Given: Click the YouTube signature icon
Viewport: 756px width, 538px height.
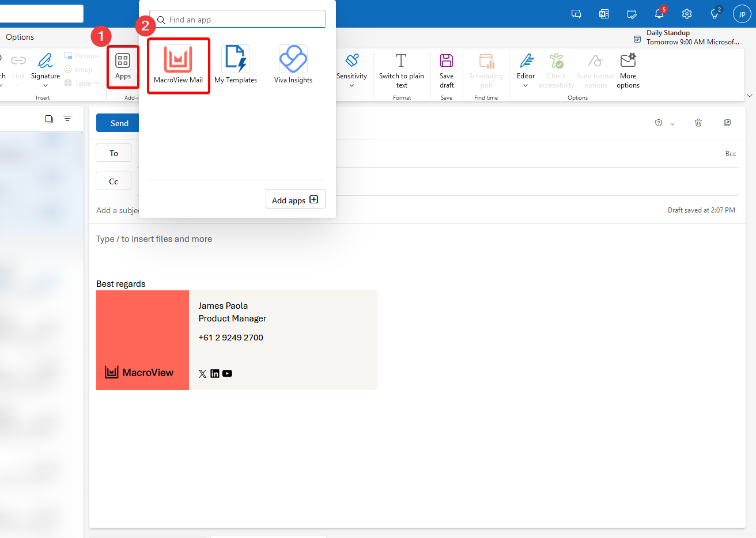Looking at the screenshot, I should point(227,373).
